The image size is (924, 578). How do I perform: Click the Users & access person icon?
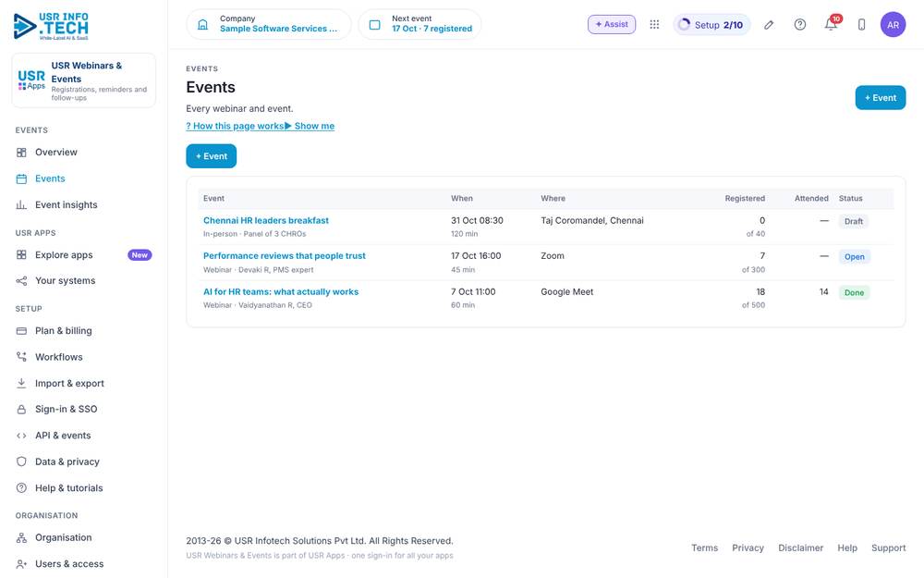click(x=21, y=564)
